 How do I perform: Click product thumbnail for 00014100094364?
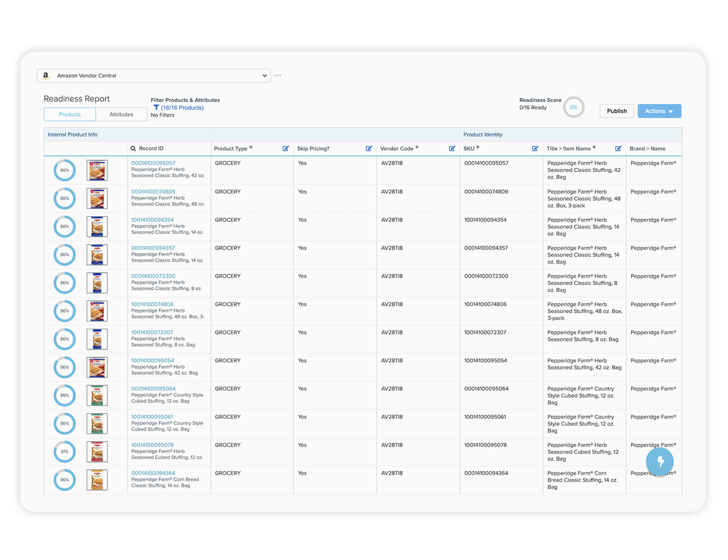(x=97, y=480)
